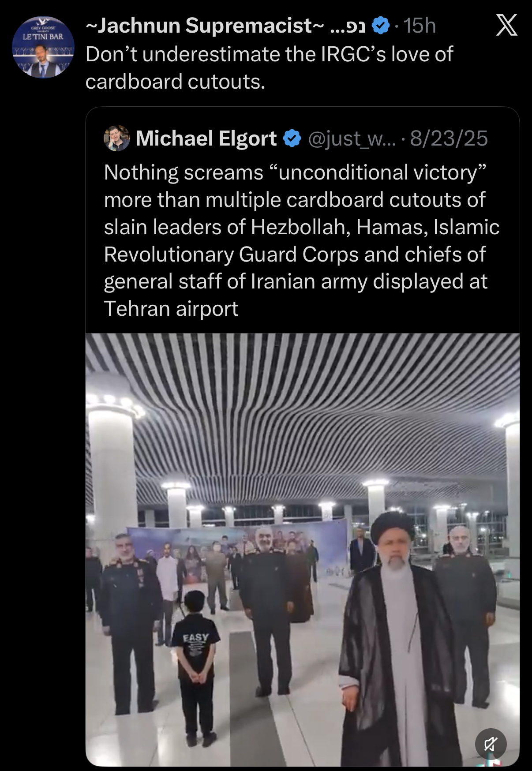The height and width of the screenshot is (771, 532).
Task: Tap the words "Tehran airport" in quoted text
Action: coord(171,309)
